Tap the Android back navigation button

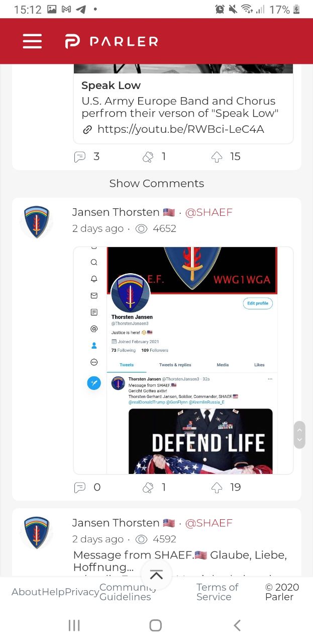[237, 625]
